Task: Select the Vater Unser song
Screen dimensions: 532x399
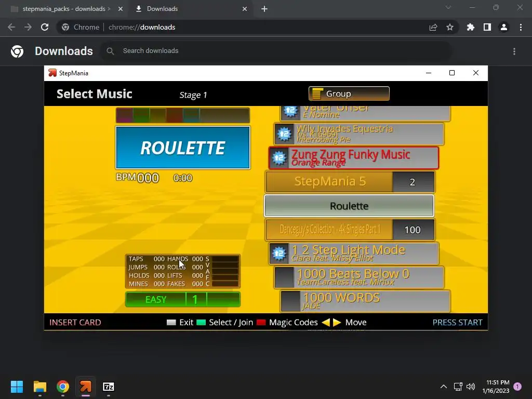Action: coord(365,113)
